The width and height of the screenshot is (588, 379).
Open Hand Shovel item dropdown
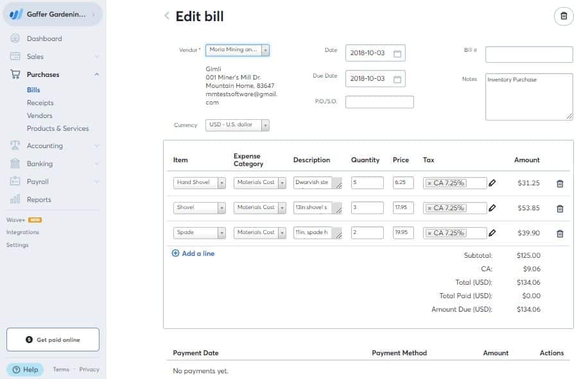coord(221,183)
